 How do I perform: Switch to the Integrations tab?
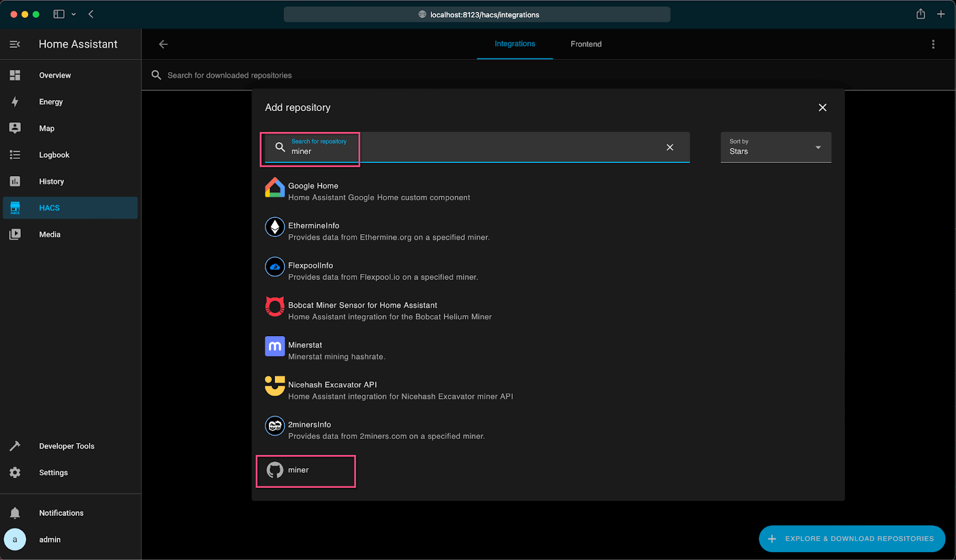point(514,44)
